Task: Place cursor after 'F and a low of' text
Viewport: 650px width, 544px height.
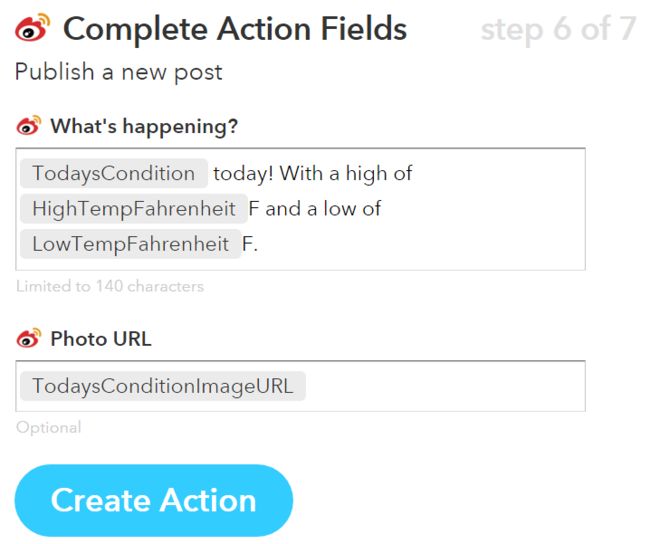Action: coord(382,209)
